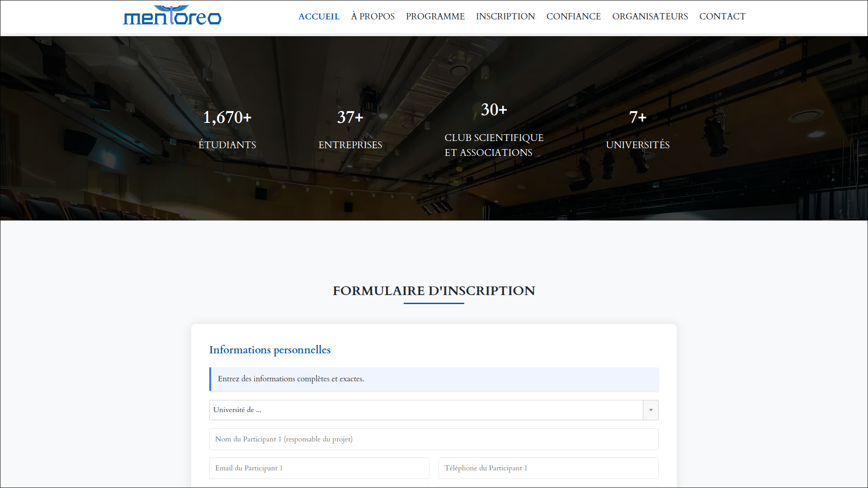Select the Confiance nav item
The image size is (868, 488).
click(x=573, y=17)
